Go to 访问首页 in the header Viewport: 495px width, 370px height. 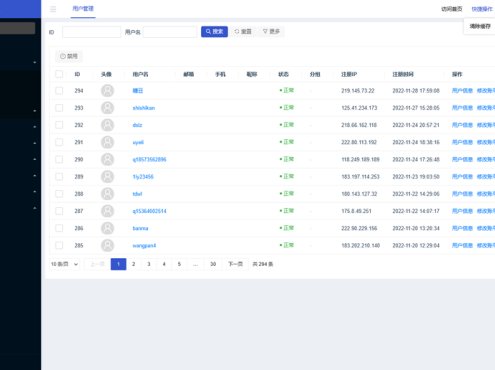(452, 9)
